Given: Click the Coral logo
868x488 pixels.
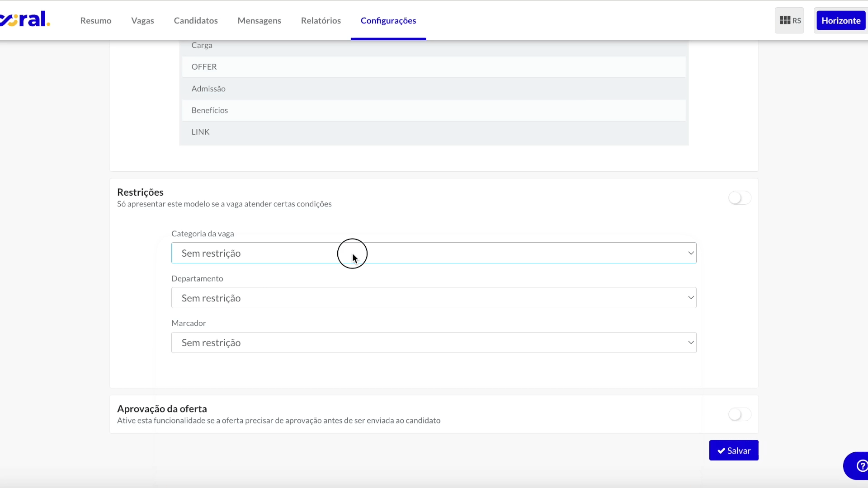Looking at the screenshot, I should 25,19.
